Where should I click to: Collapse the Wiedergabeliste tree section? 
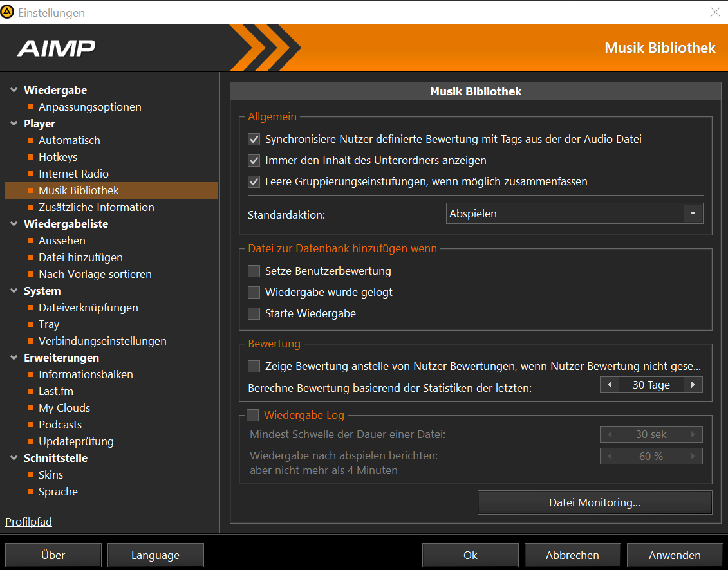point(14,224)
